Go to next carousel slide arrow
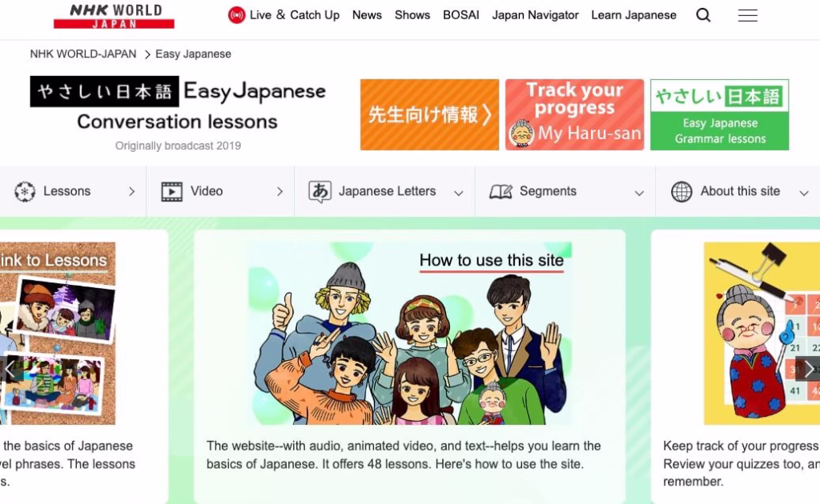The height and width of the screenshot is (504, 820). 809,369
